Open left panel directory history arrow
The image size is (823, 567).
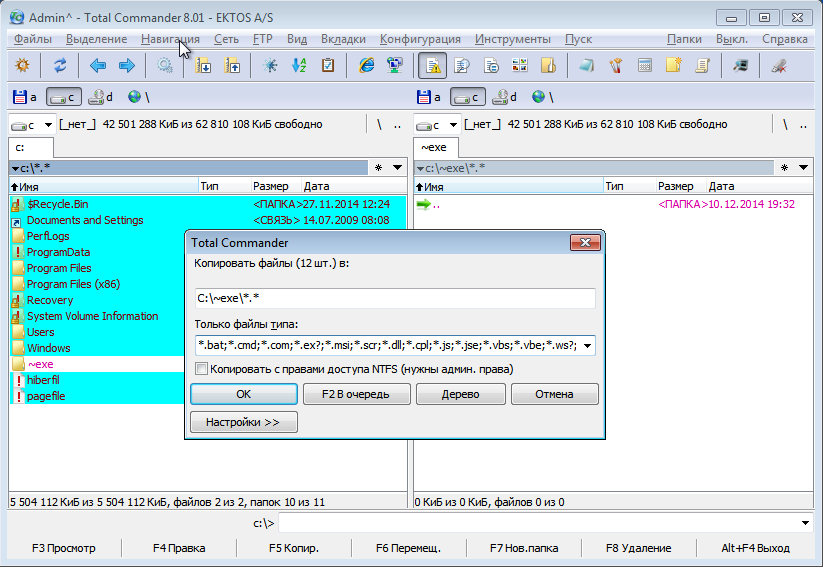pyautogui.click(x=397, y=168)
